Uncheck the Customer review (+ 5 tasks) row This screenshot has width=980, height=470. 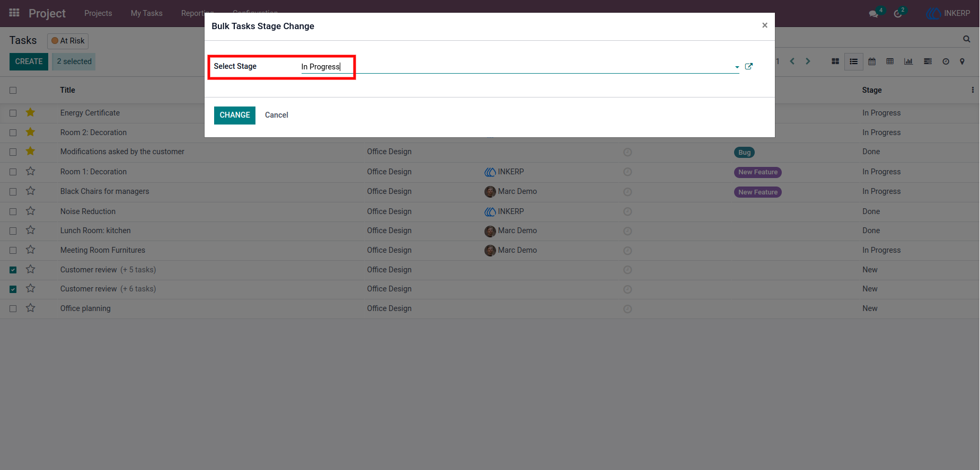(13, 270)
